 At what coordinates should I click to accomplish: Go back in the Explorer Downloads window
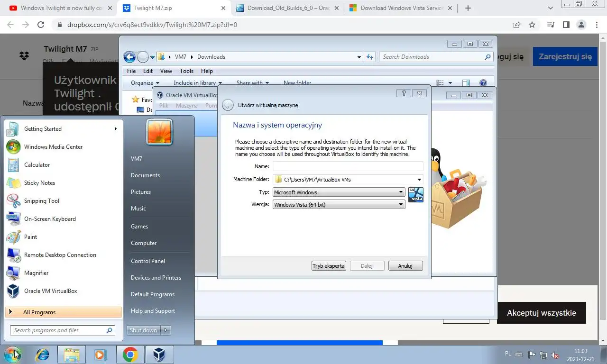pos(129,57)
